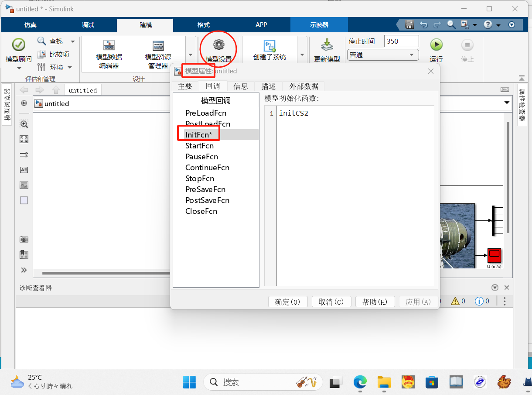This screenshot has width=532, height=395.
Task: Expand the 查找 dropdown arrow
Action: click(x=73, y=41)
